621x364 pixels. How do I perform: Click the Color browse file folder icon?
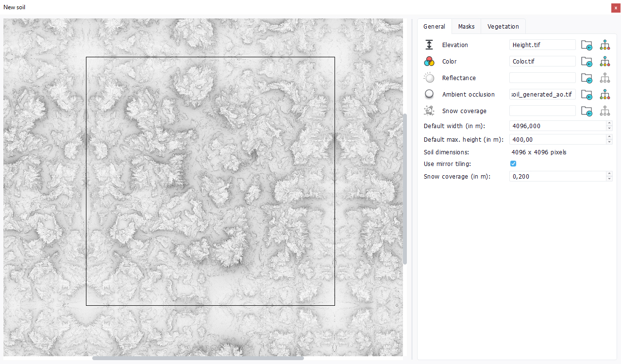pyautogui.click(x=587, y=62)
